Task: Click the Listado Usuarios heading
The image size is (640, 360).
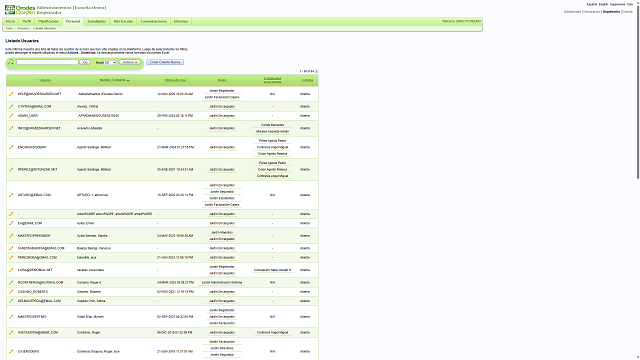Action: [x=22, y=41]
